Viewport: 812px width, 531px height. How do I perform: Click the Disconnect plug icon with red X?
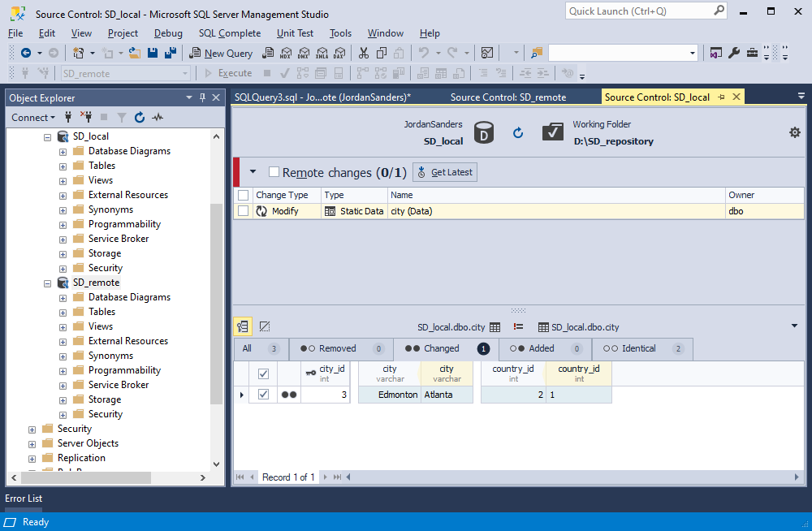coord(86,117)
